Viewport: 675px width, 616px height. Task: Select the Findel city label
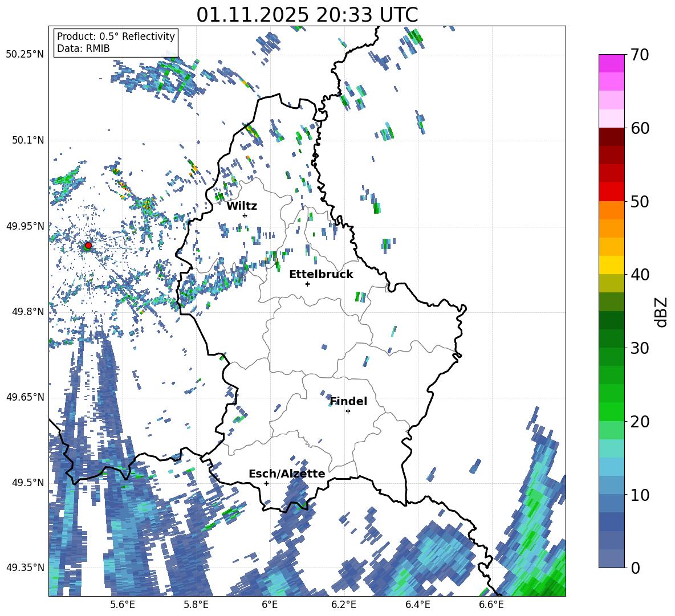pos(348,401)
